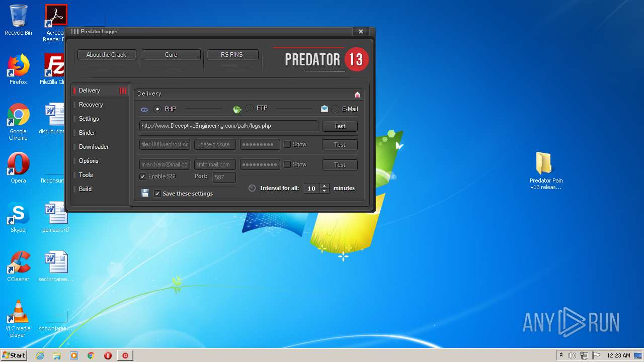Select the E-Mail delivery radio button

pos(335,109)
